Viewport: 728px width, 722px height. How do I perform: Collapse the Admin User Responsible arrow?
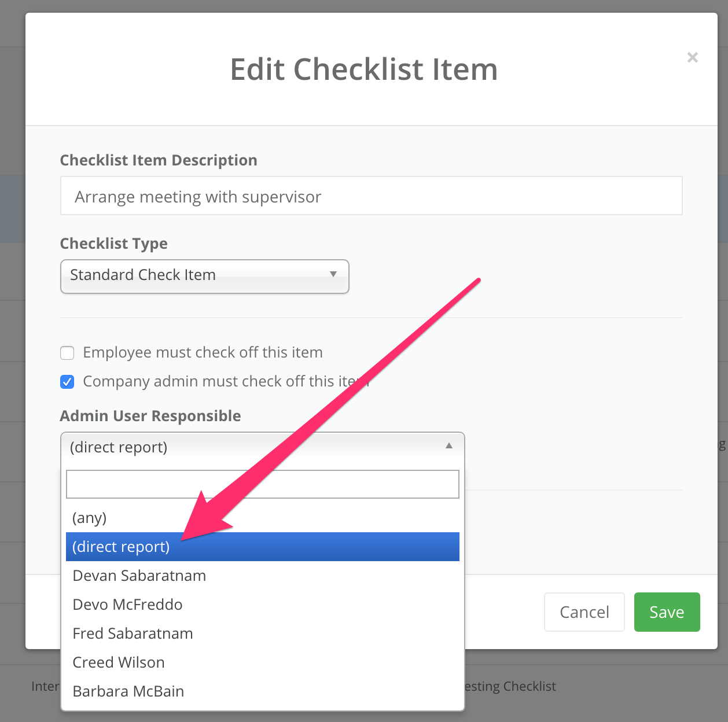(x=449, y=446)
